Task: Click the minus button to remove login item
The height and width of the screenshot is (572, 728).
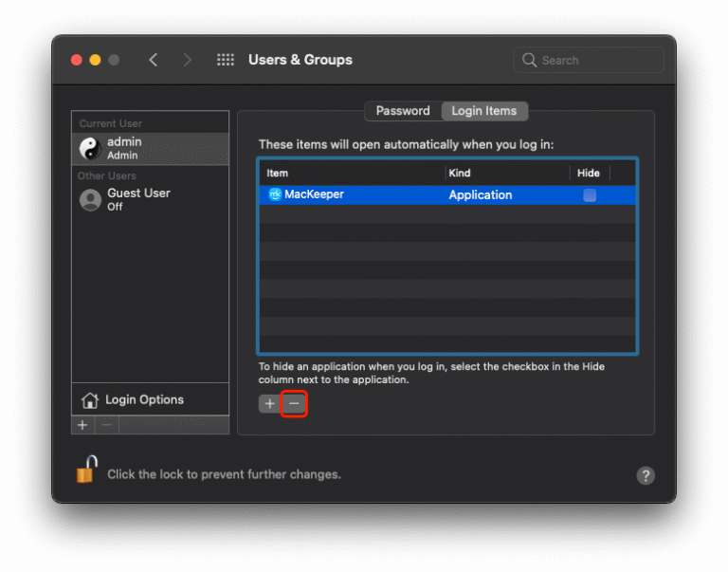Action: pyautogui.click(x=294, y=403)
